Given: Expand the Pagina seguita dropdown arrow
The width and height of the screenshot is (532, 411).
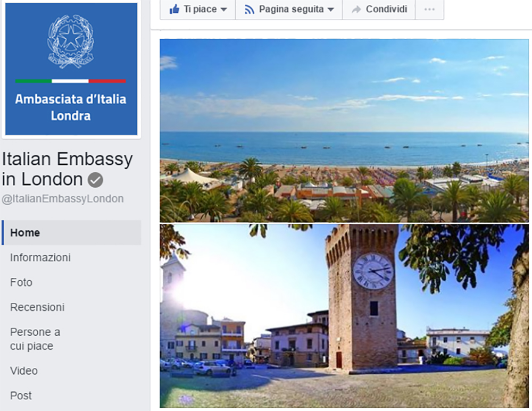Looking at the screenshot, I should [331, 10].
